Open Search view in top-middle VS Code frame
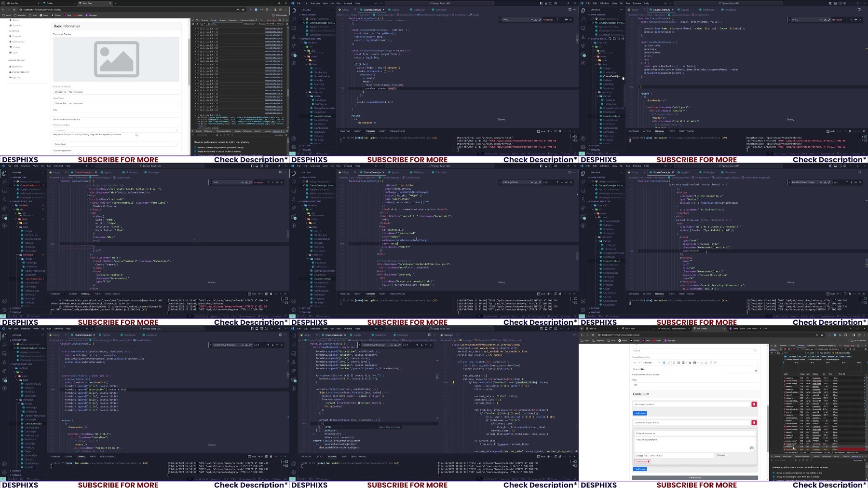This screenshot has width=868, height=488. 294,19
